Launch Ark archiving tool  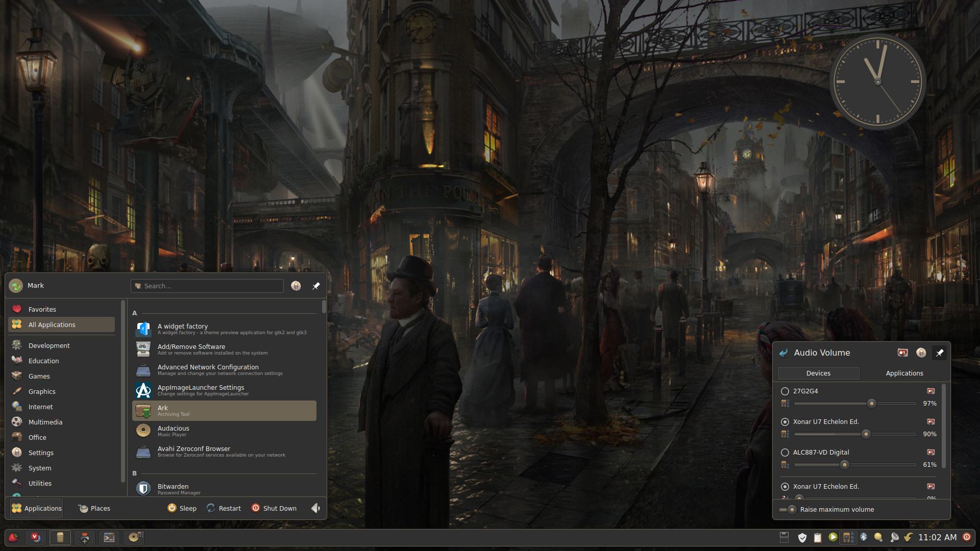[x=224, y=411]
